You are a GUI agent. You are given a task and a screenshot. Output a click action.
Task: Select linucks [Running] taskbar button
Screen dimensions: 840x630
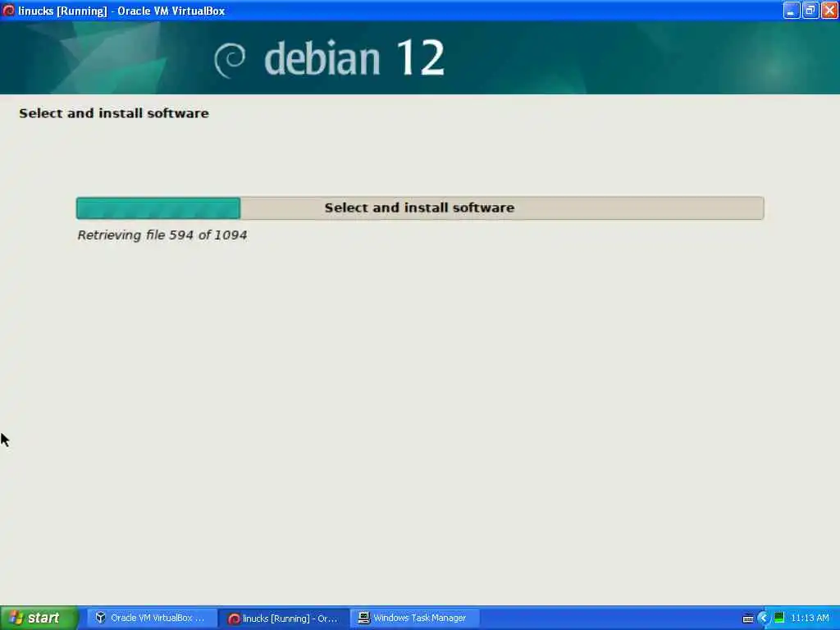pyautogui.click(x=284, y=619)
